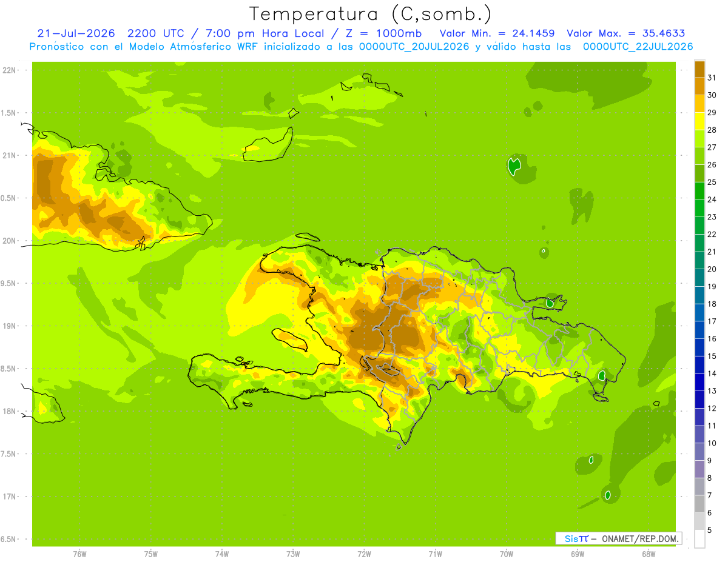Select the "29" value on the color scale

point(712,113)
